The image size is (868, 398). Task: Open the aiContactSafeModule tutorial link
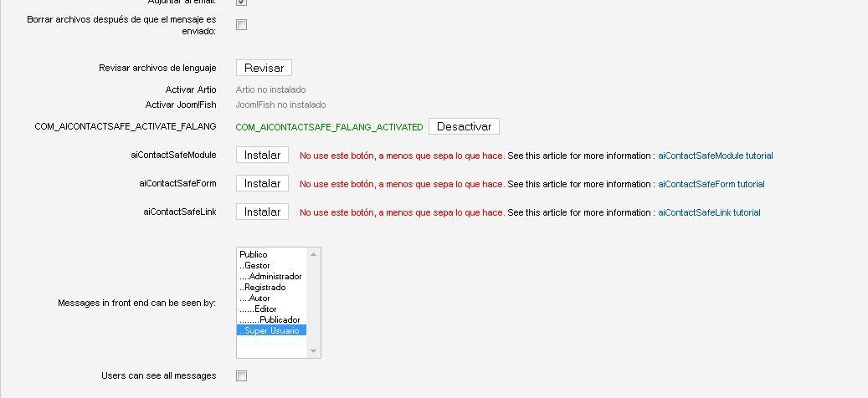(715, 156)
